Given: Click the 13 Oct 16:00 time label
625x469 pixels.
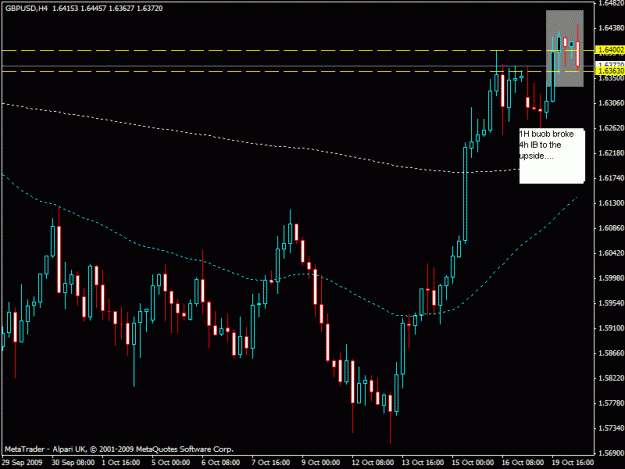Looking at the screenshot, I should pyautogui.click(x=423, y=463).
